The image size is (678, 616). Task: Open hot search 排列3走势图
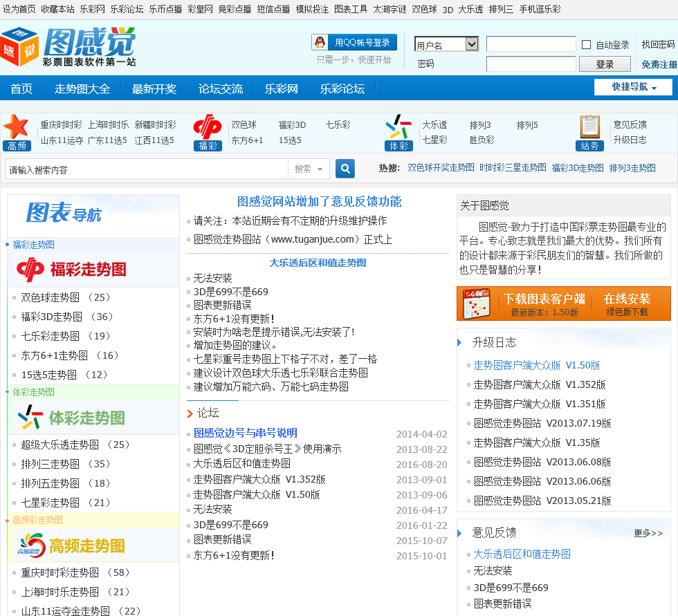tap(632, 167)
